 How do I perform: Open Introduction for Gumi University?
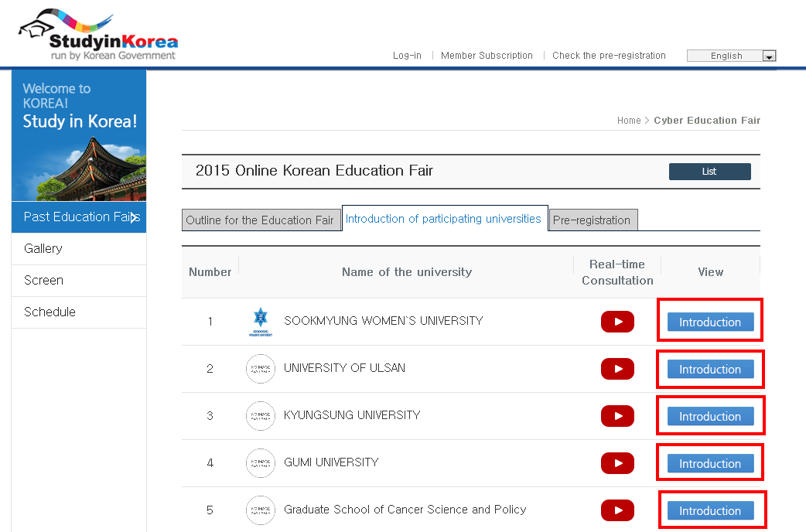click(710, 464)
